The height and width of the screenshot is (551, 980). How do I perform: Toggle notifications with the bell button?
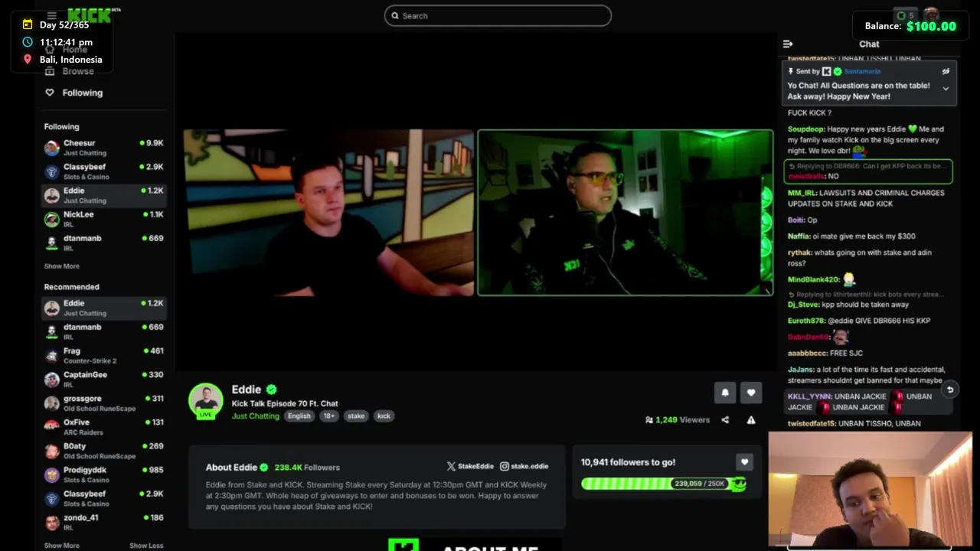pos(725,393)
